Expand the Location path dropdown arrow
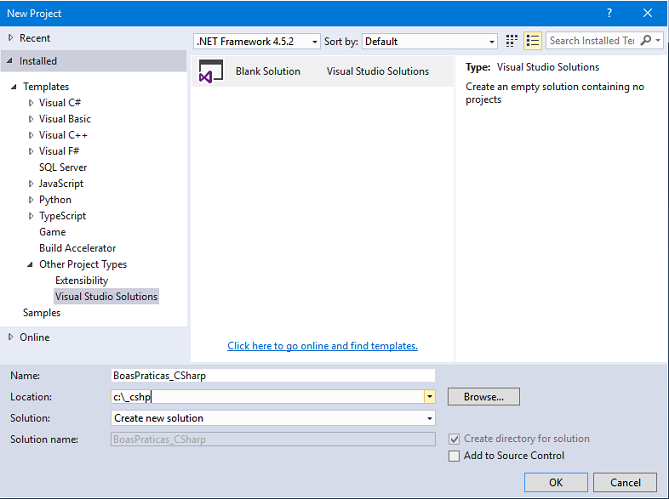The height and width of the screenshot is (499, 669). pos(429,397)
